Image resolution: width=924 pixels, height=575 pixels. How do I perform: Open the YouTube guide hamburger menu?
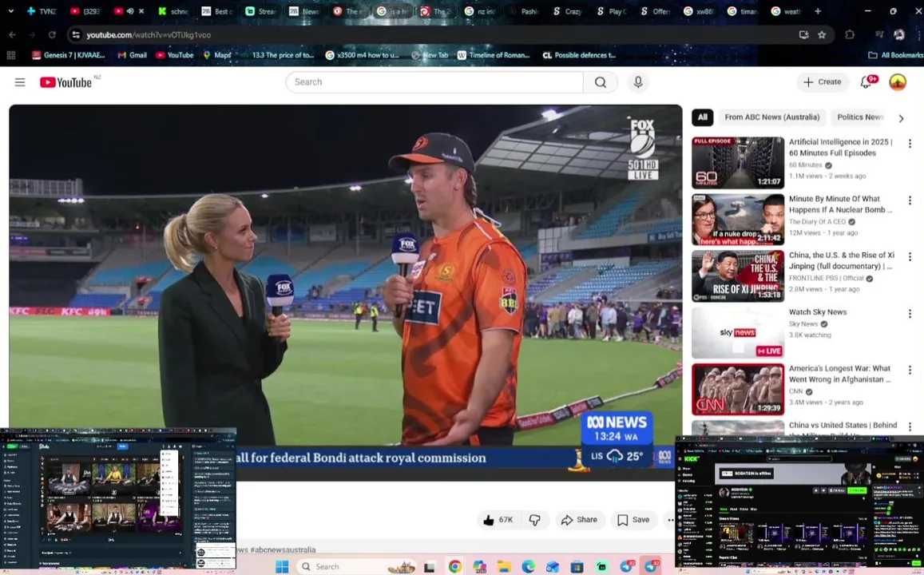(20, 82)
